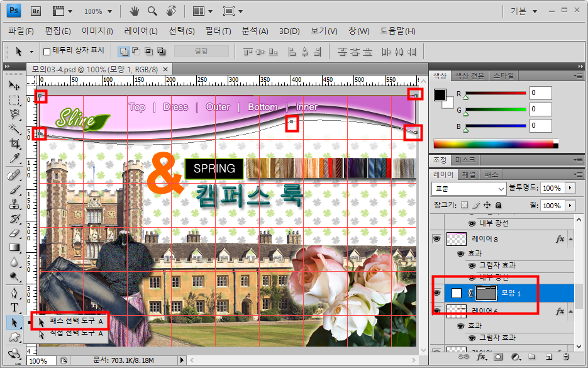Screen dimensions: 588x368
Task: Open the 기본 workspace dropdown
Action: coord(524,11)
